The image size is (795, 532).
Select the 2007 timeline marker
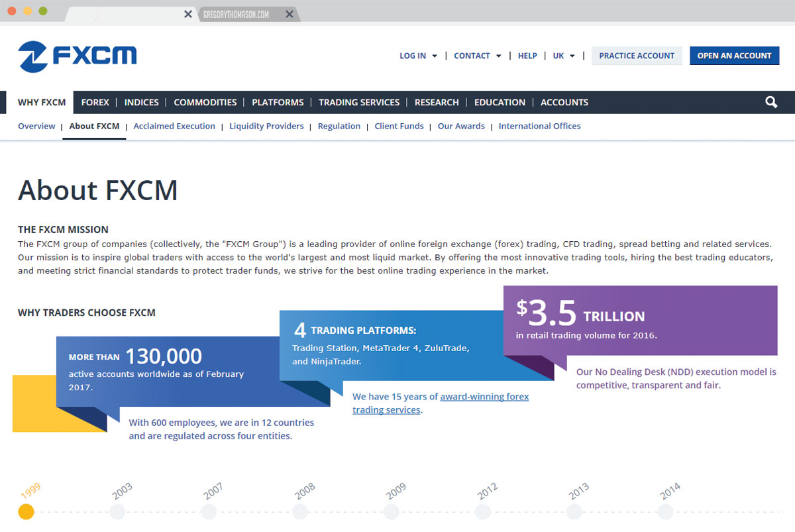pyautogui.click(x=209, y=511)
